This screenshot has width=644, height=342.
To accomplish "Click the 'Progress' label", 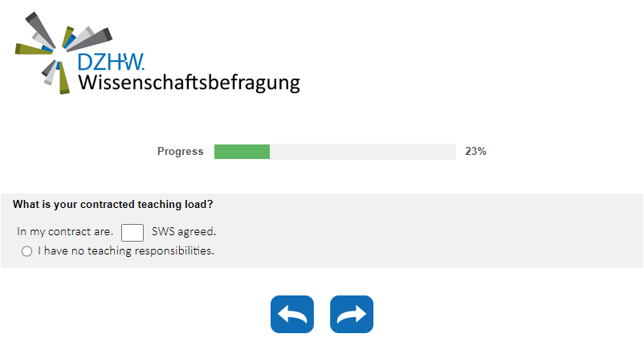I will [181, 151].
